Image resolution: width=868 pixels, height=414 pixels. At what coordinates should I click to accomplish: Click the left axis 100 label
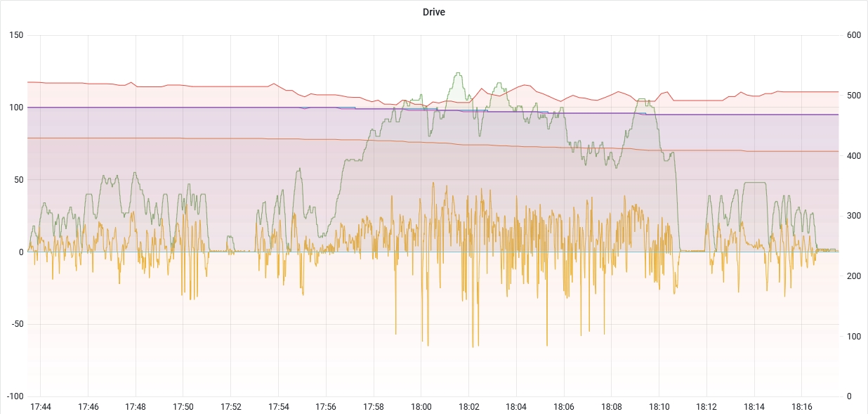click(16, 108)
